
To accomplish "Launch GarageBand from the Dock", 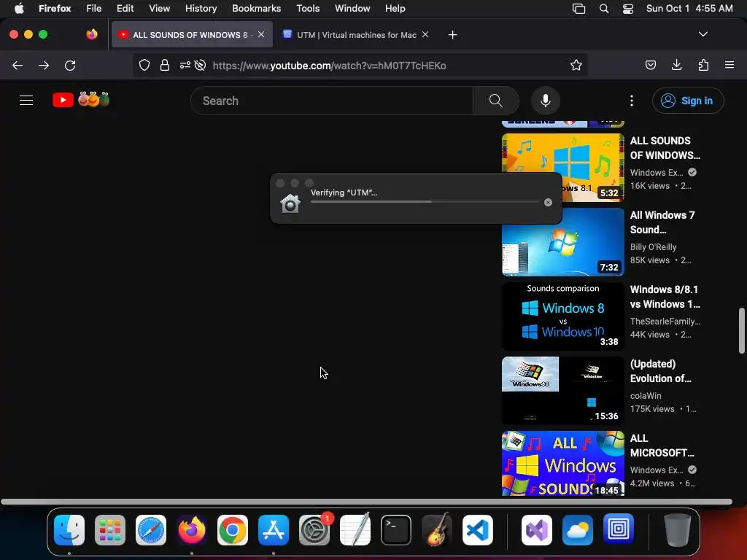I will point(437,530).
